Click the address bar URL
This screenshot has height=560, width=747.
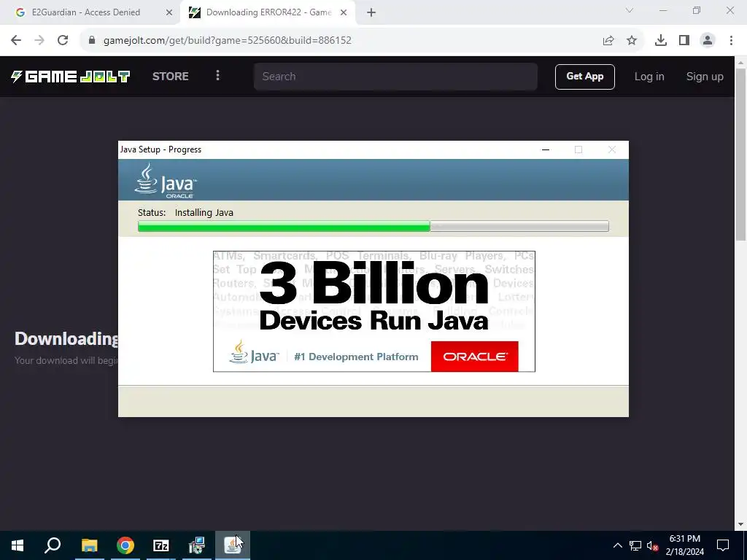pyautogui.click(x=228, y=41)
